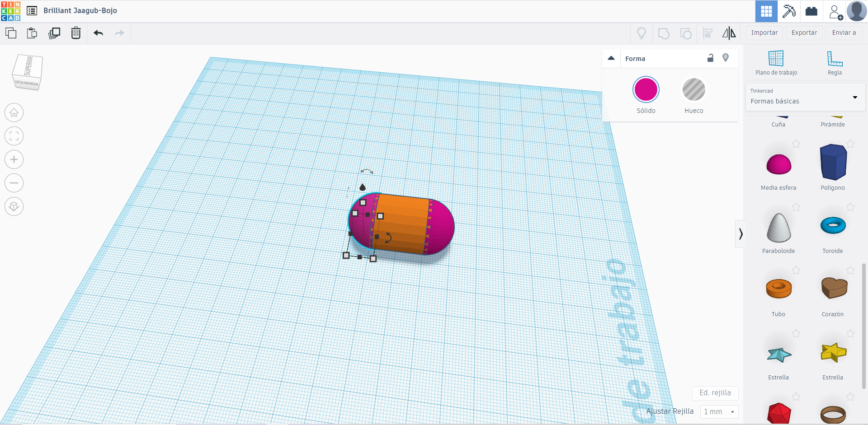Image resolution: width=868 pixels, height=425 pixels.
Task: Select the Plano de trabajo tool
Action: click(776, 63)
